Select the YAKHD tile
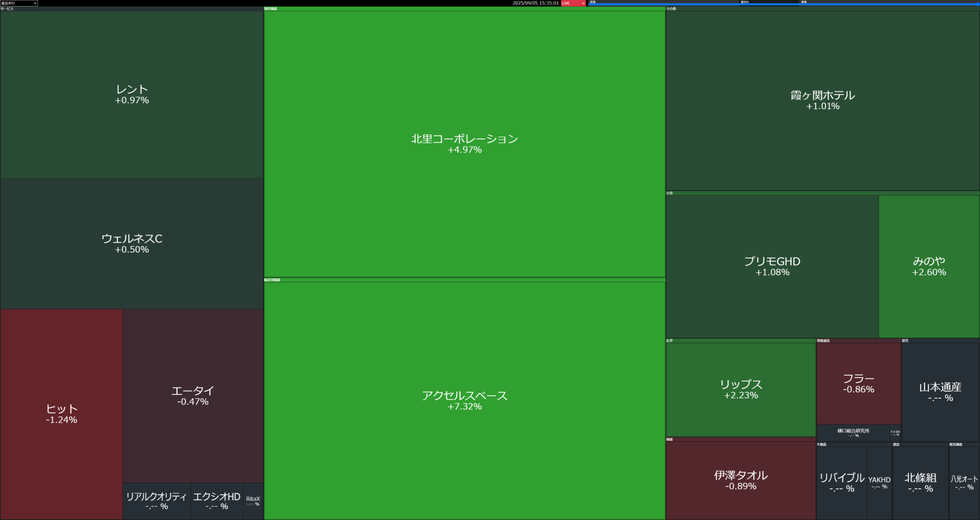Image resolution: width=980 pixels, height=520 pixels. click(879, 483)
